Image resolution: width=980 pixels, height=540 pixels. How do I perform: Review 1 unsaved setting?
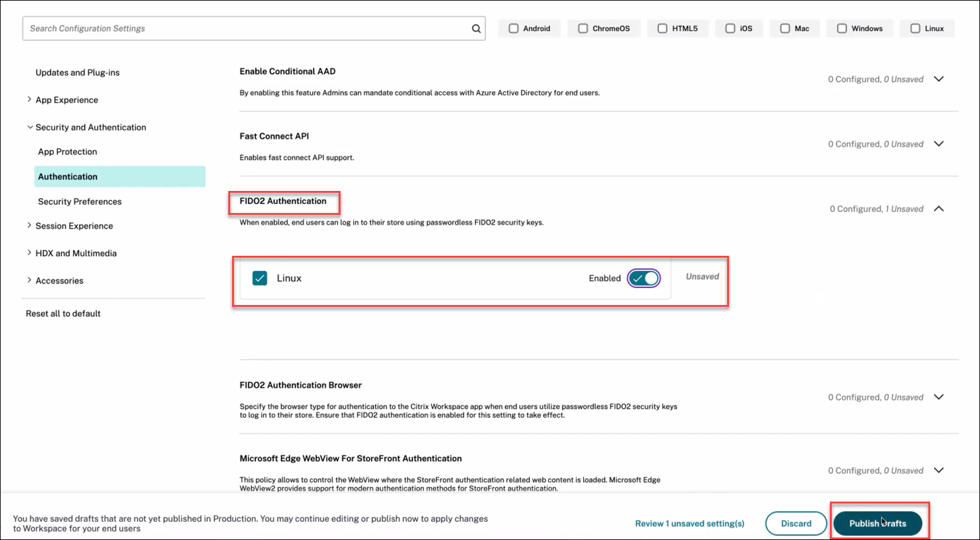click(x=689, y=523)
